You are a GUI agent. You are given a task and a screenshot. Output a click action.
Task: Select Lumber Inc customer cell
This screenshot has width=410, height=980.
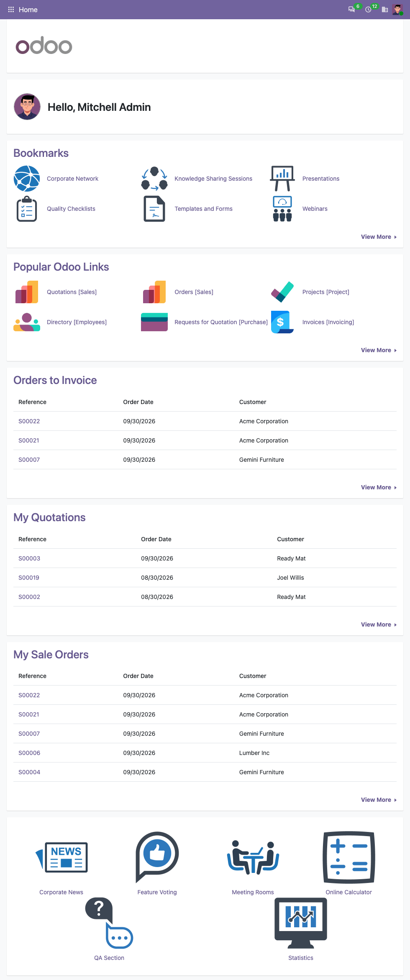(x=254, y=753)
